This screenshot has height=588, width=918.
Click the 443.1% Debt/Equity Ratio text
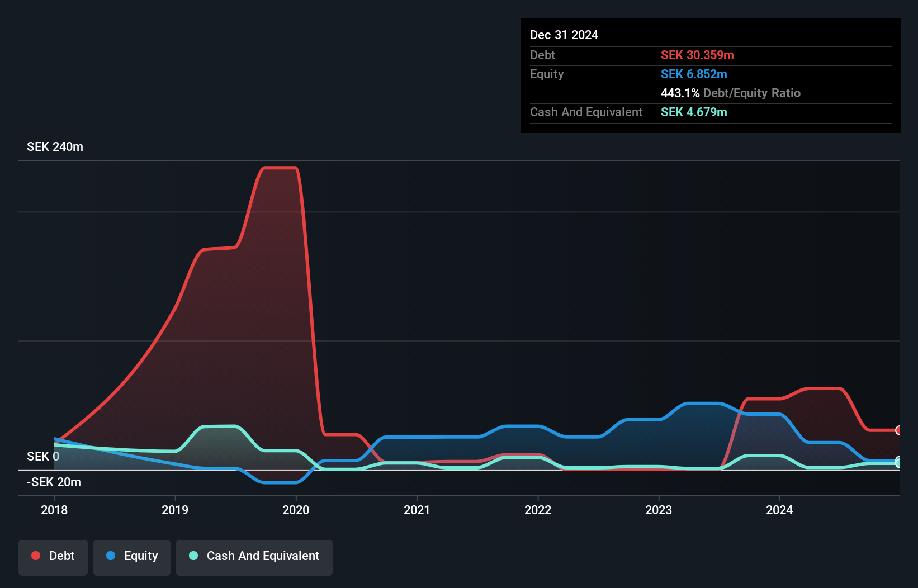point(731,93)
